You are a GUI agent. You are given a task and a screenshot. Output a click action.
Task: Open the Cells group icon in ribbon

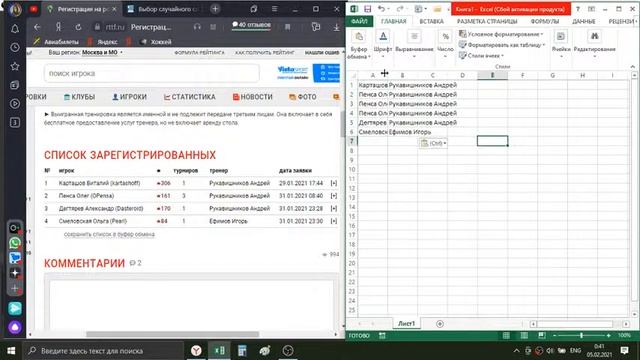(561, 36)
